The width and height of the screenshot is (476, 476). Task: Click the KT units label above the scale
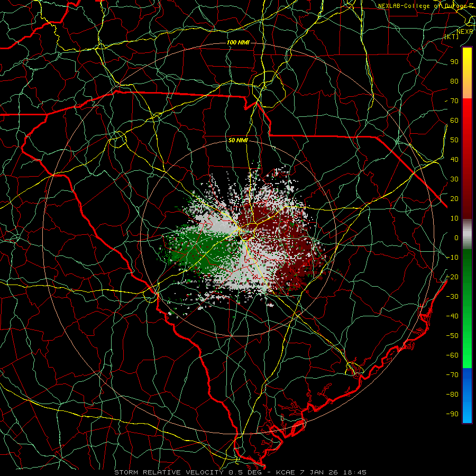[x=452, y=36]
